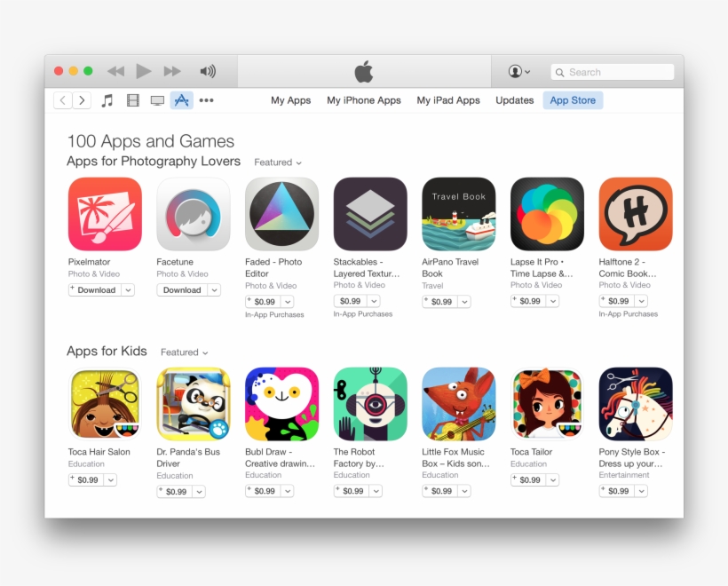The width and height of the screenshot is (728, 586).
Task: Open dropdown arrow beside Pixelmator Download
Action: [x=128, y=290]
